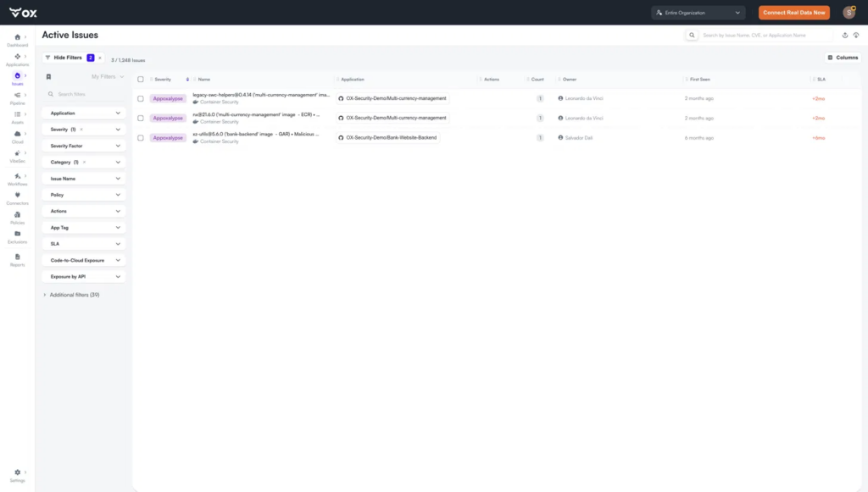
Task: Open Settings gear in sidebar
Action: coord(17,473)
